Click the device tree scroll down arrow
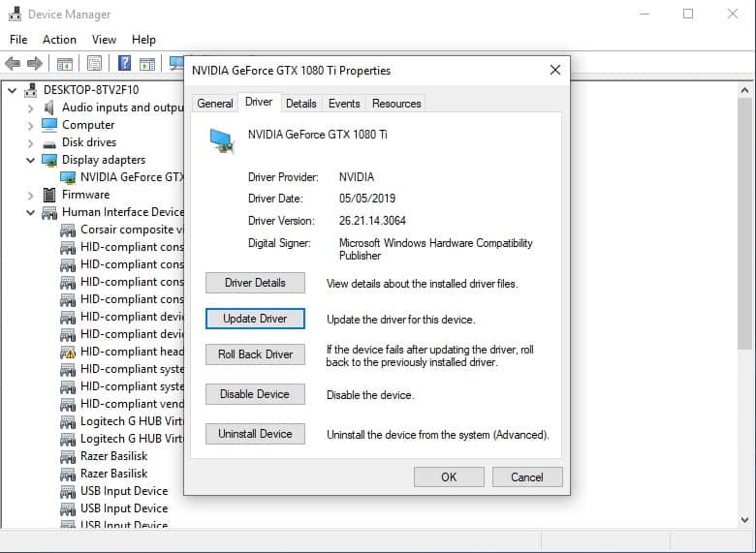 [745, 520]
